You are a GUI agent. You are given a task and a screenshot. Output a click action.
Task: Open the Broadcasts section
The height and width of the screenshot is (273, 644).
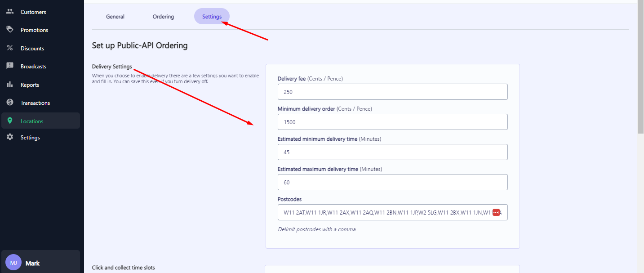(x=41, y=66)
